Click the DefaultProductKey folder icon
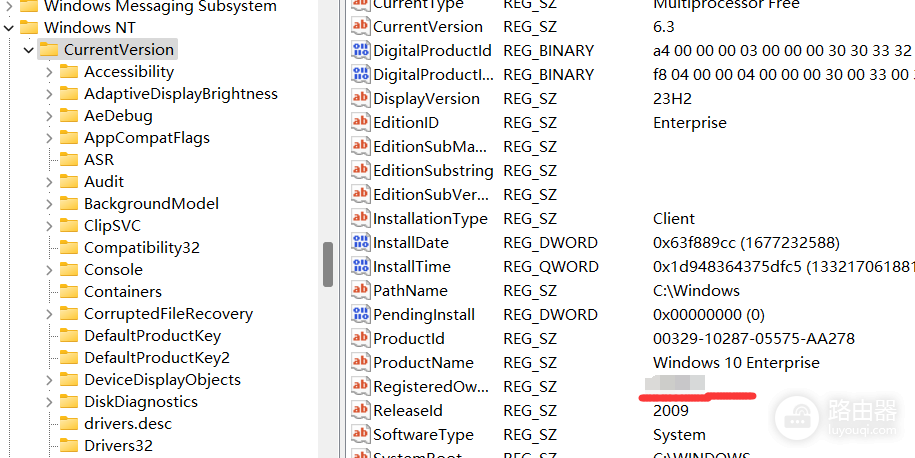This screenshot has height=458, width=915. click(x=69, y=335)
